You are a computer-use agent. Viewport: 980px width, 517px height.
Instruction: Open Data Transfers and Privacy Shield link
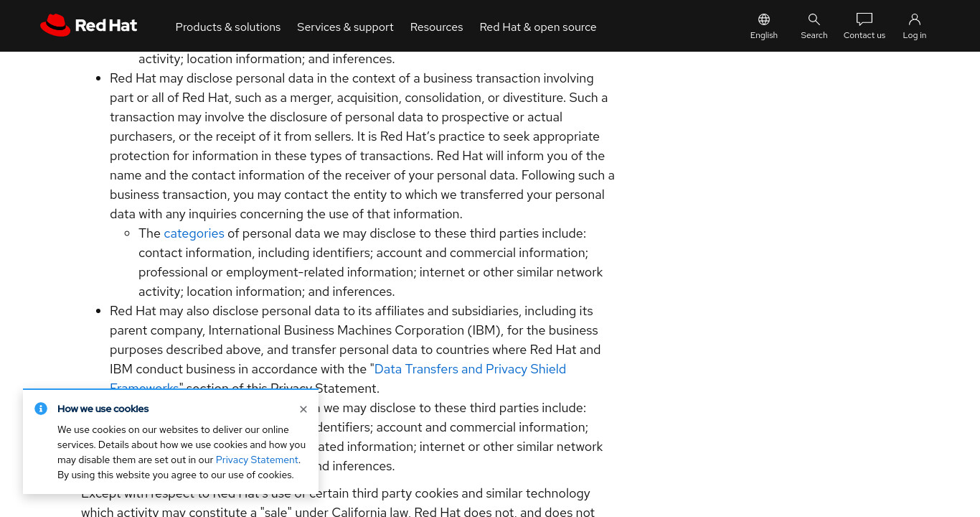point(470,369)
